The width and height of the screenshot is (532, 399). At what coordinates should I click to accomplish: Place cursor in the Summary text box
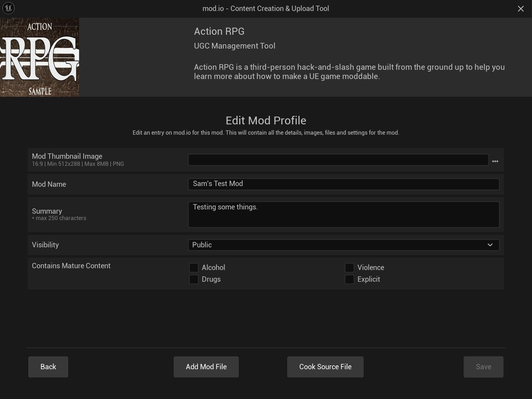click(x=343, y=214)
